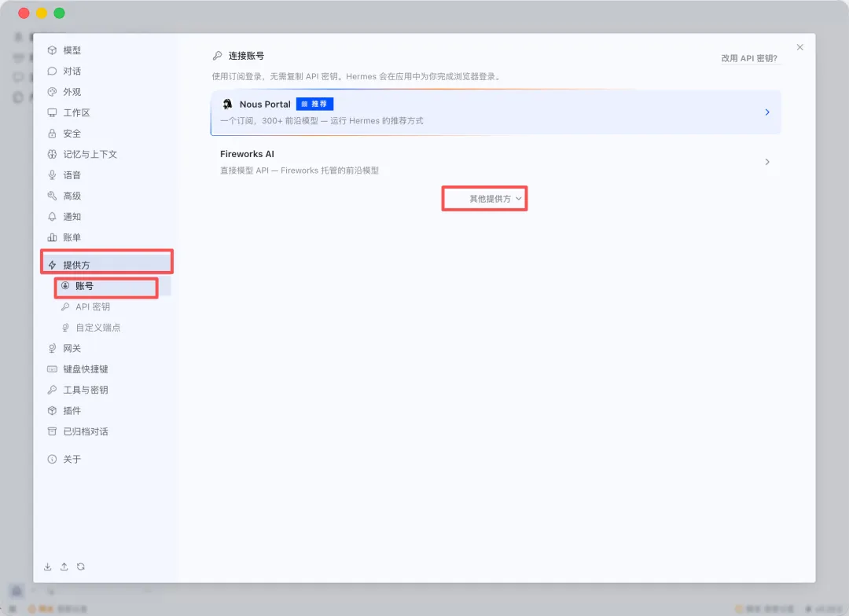Click the chevron arrow on the Fireworks AI row
This screenshot has height=616, width=849.
pyautogui.click(x=767, y=162)
